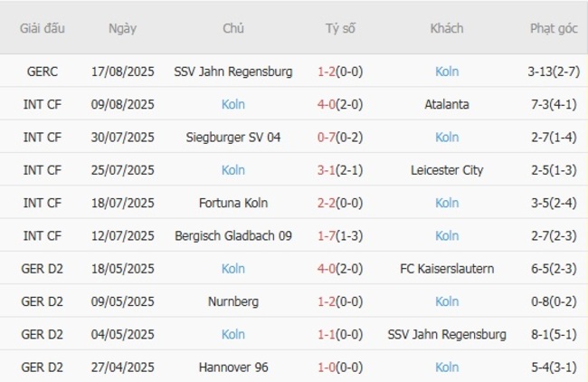
Task: Click the Giải đấu column header
Action: point(43,28)
